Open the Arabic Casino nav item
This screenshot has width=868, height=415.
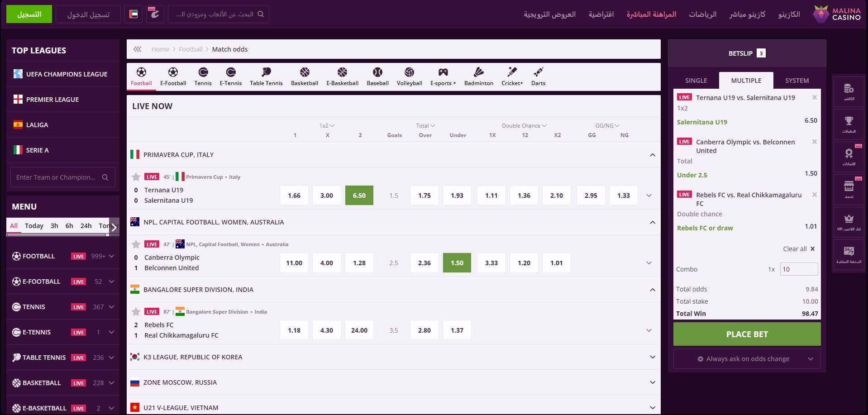click(789, 14)
